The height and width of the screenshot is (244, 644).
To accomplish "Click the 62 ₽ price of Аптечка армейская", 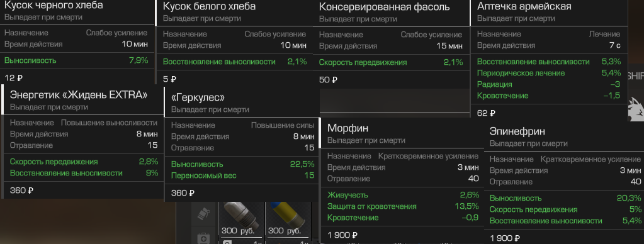I will (x=486, y=113).
